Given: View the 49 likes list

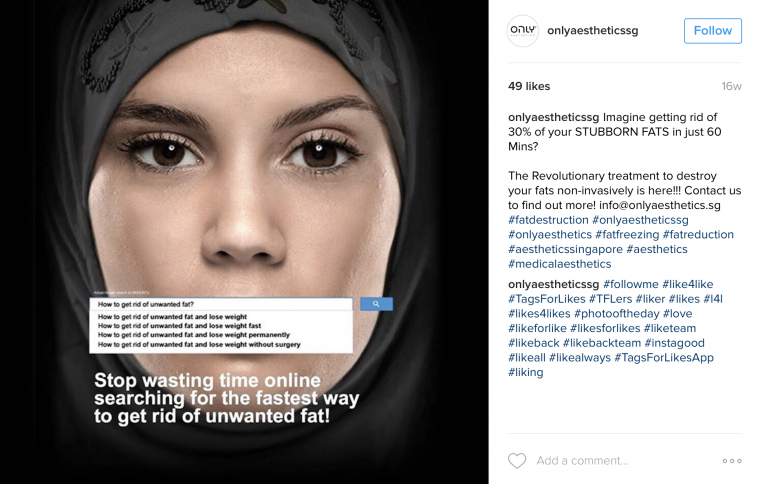Looking at the screenshot, I should click(529, 86).
